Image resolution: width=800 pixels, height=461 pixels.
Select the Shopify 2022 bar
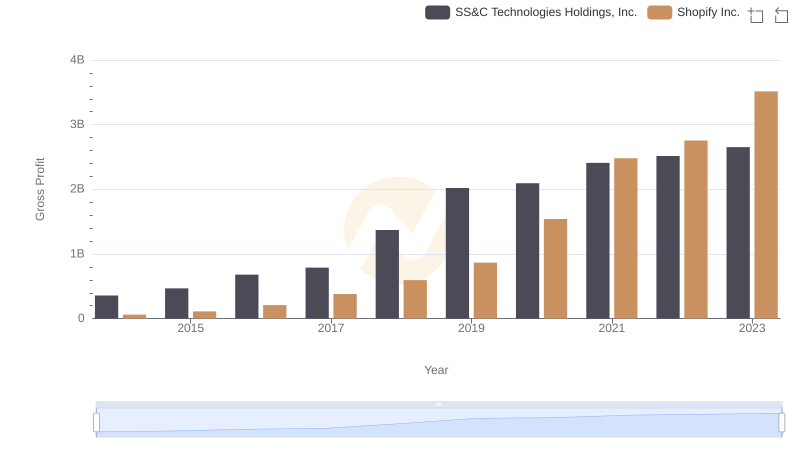(696, 229)
